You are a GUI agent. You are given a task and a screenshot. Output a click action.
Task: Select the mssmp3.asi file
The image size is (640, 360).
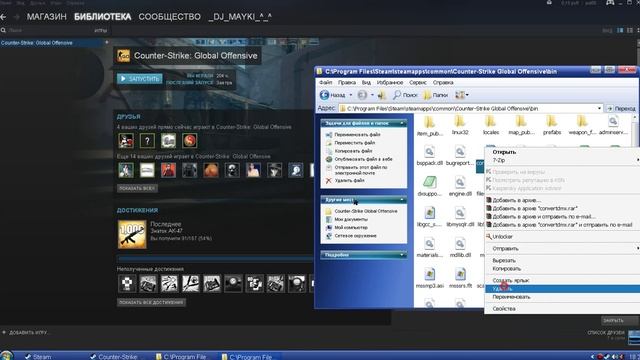(429, 279)
